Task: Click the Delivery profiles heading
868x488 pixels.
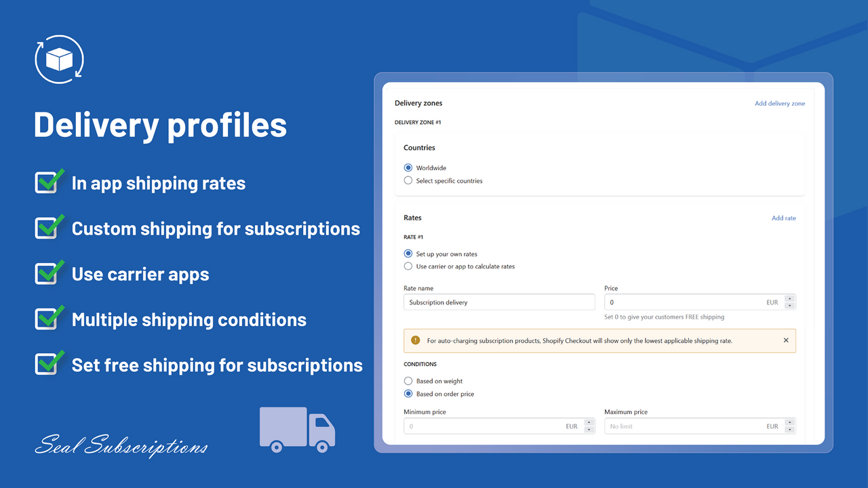Action: point(160,125)
